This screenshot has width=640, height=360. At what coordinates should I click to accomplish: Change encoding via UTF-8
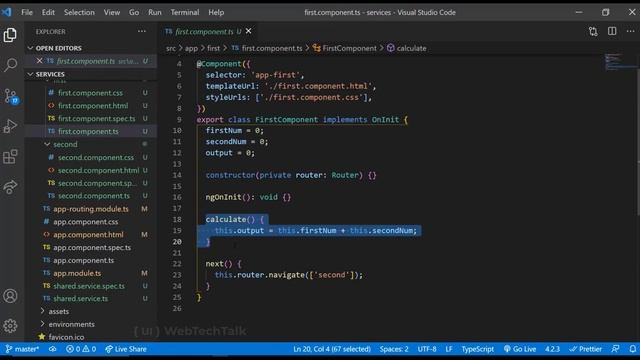pyautogui.click(x=427, y=349)
